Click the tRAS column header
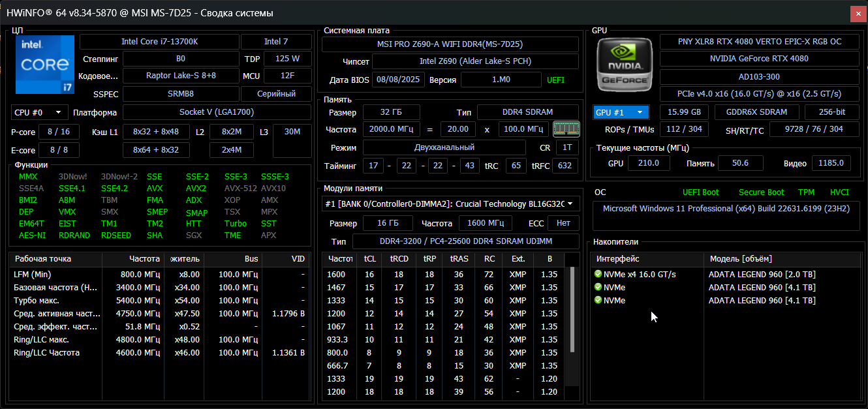 click(459, 259)
